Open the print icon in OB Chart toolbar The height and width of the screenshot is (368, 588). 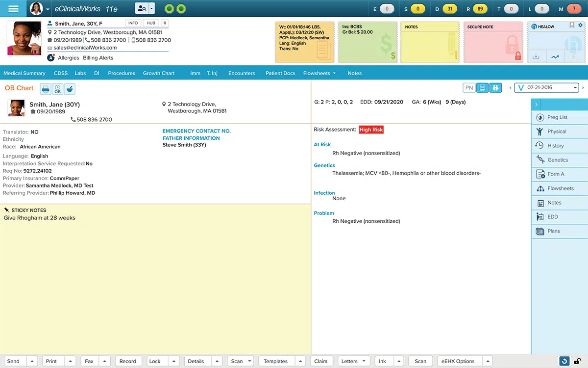(45, 88)
